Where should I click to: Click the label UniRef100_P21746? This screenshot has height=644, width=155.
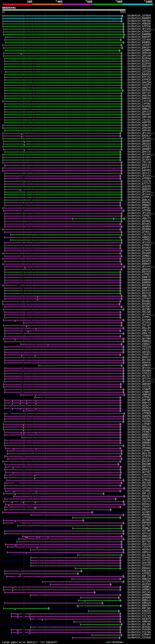(139, 632)
